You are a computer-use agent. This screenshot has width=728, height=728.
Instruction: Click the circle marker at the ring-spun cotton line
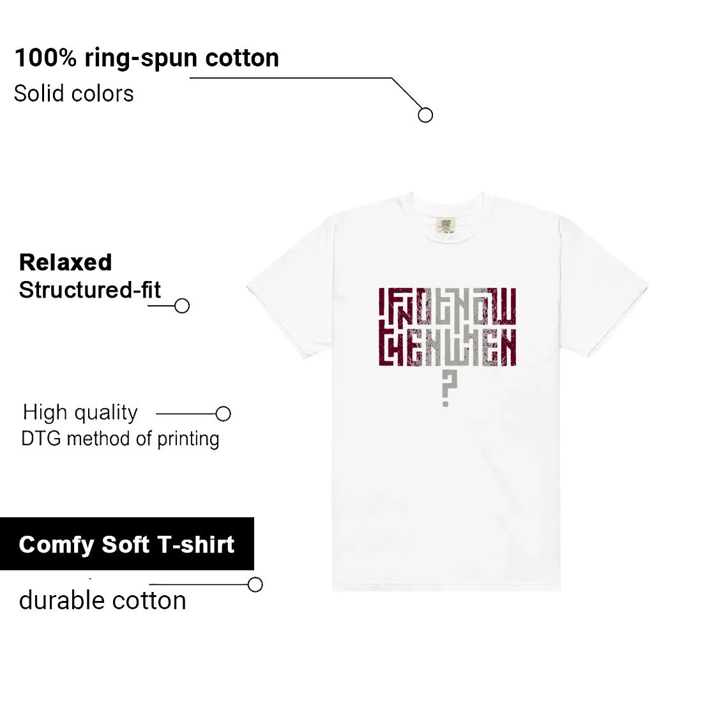(425, 115)
